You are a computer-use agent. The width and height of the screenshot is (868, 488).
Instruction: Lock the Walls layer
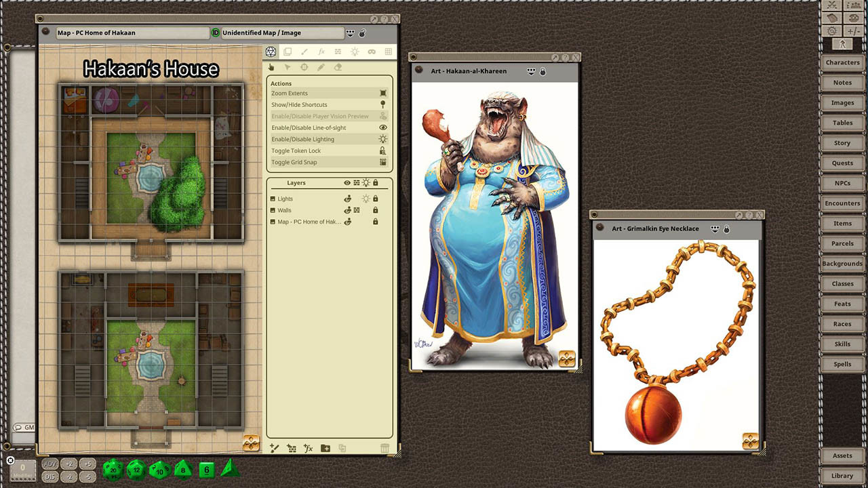376,210
